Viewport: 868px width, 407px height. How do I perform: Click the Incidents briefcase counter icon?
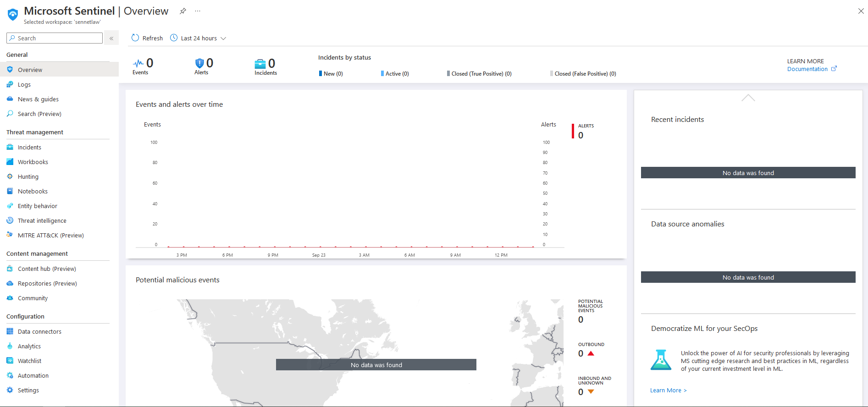[x=260, y=64]
